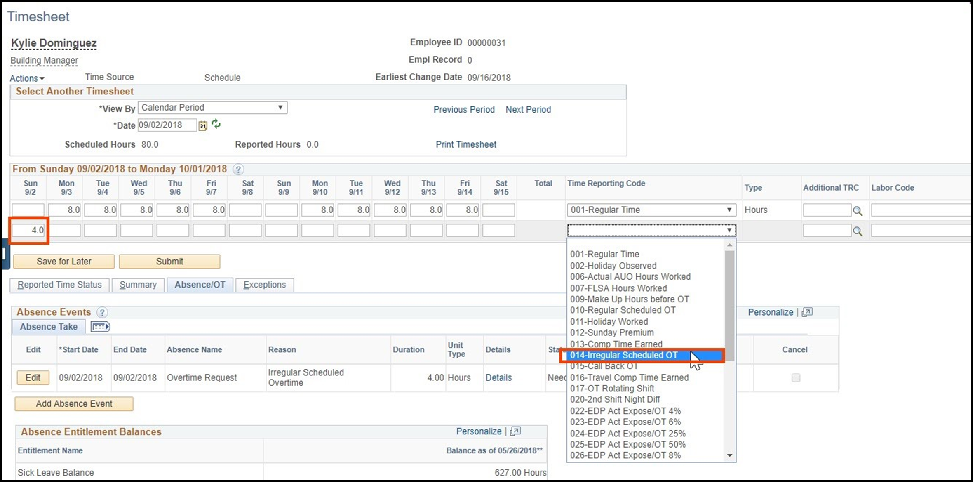
Task: Switch to the Summary tab
Action: pyautogui.click(x=138, y=285)
